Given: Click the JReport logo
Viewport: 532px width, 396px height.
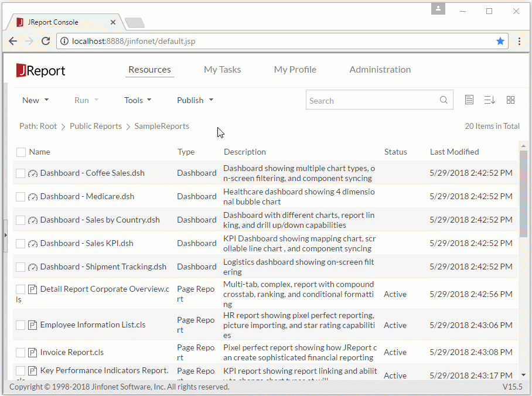Looking at the screenshot, I should (x=40, y=70).
